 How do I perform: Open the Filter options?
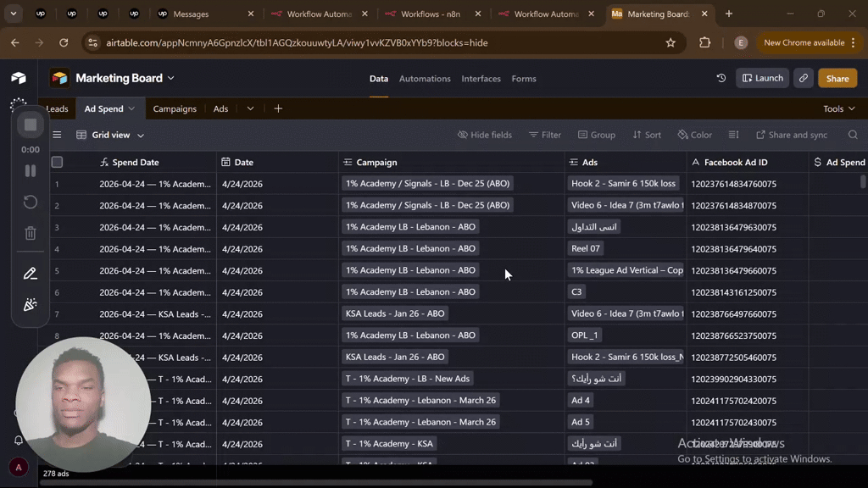click(x=545, y=135)
